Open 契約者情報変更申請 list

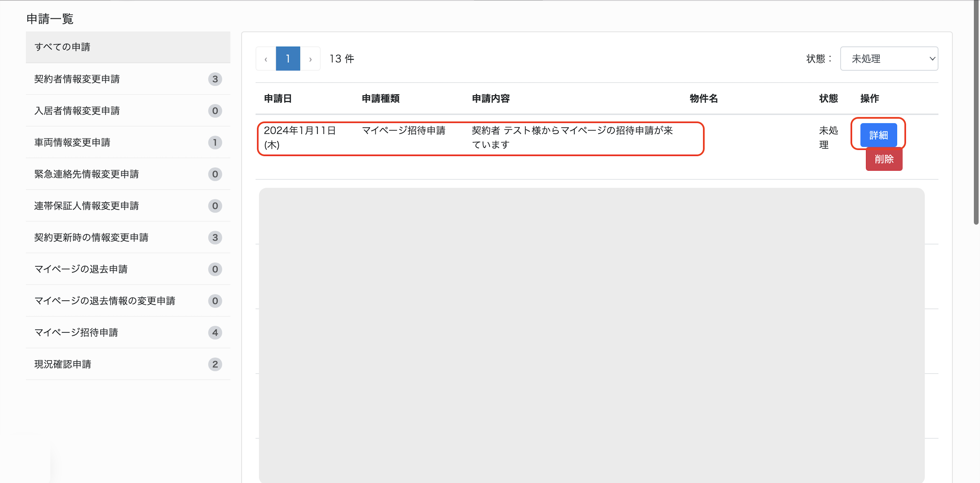[x=128, y=79]
